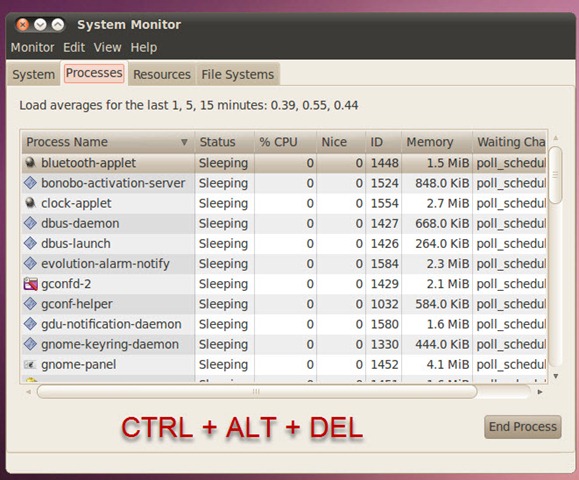Select the Processes tab

click(x=94, y=73)
